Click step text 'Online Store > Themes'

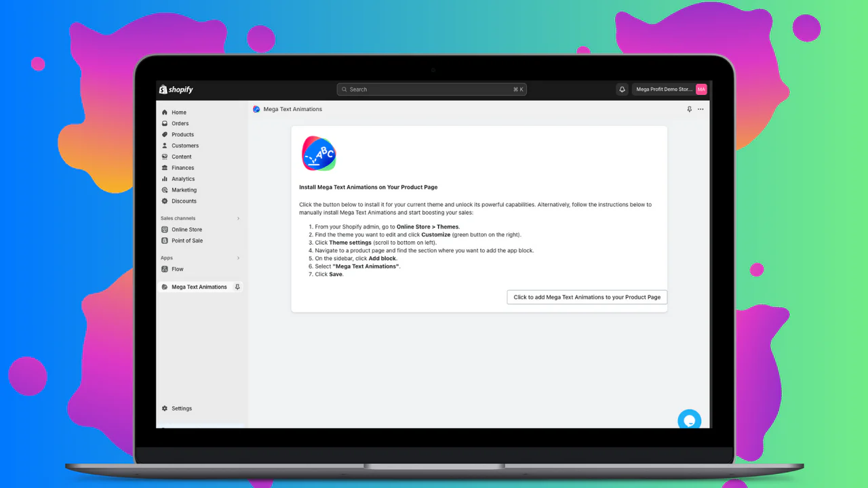pos(428,226)
